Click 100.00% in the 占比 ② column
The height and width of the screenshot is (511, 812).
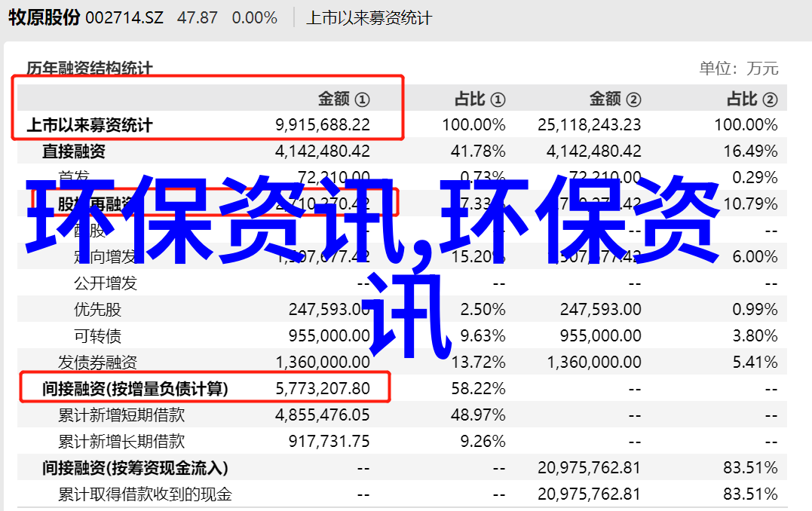point(746,125)
